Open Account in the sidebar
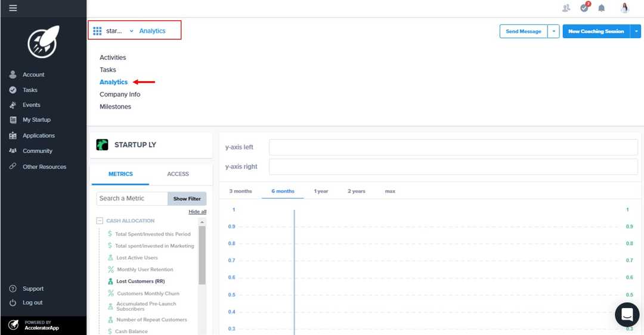The height and width of the screenshot is (335, 644). 33,75
